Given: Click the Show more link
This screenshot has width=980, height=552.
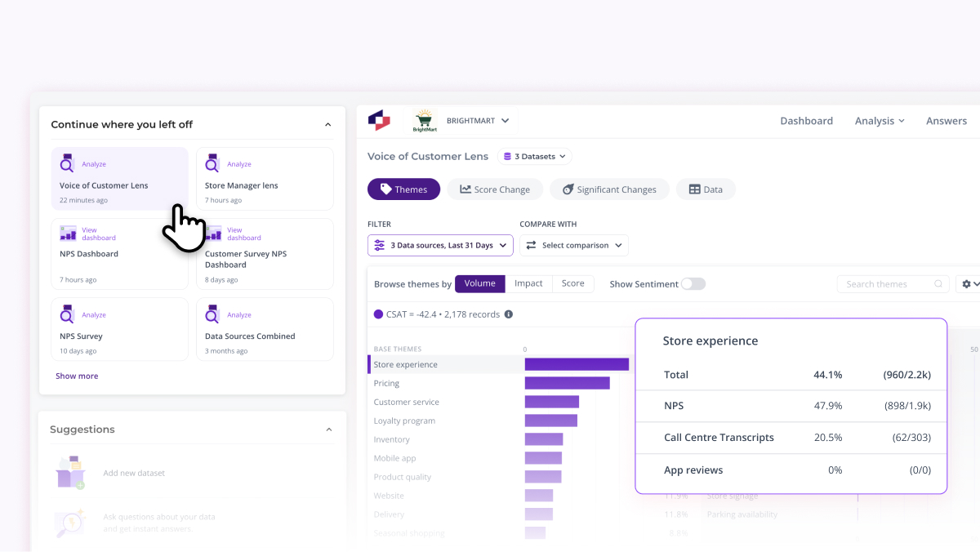Looking at the screenshot, I should click(77, 376).
